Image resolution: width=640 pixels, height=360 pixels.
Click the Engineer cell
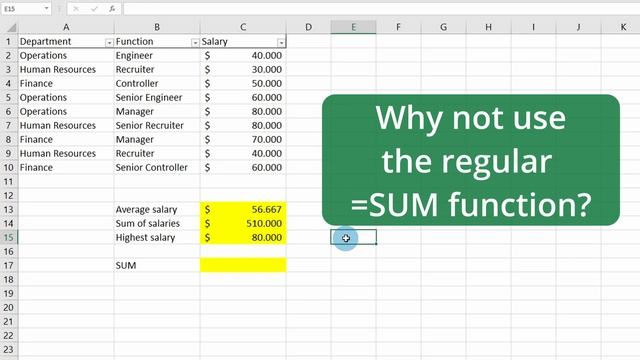tap(157, 56)
